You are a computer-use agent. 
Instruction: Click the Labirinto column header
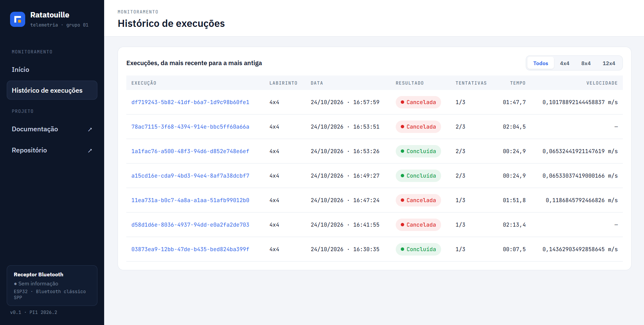(x=283, y=83)
